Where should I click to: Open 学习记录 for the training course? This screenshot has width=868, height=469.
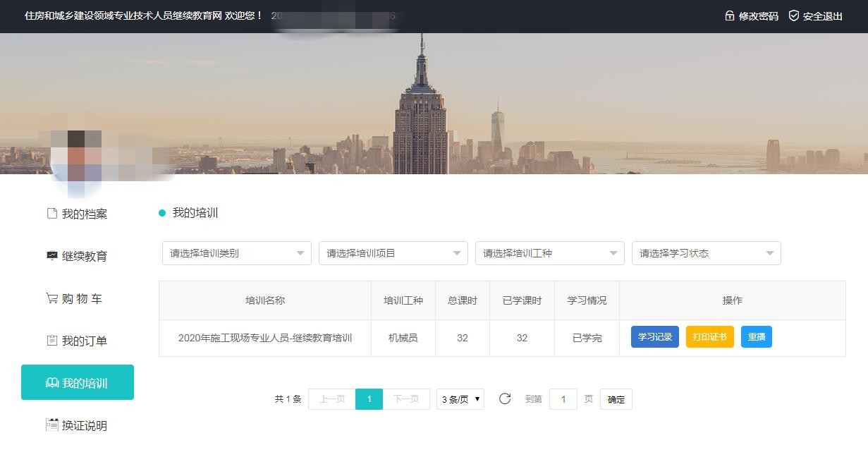[x=654, y=337]
